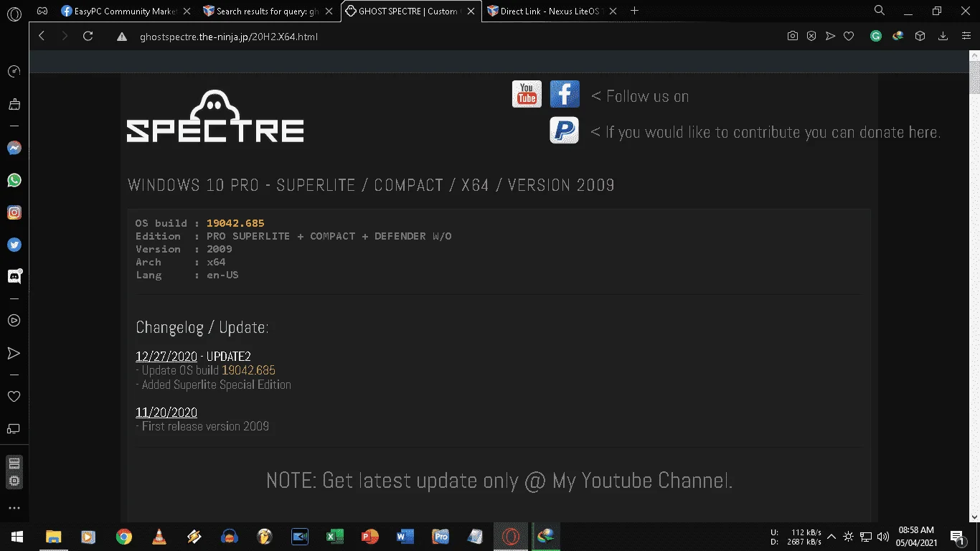Add page to bookmarks with address-bar heart
This screenshot has height=551, width=980.
click(x=849, y=36)
